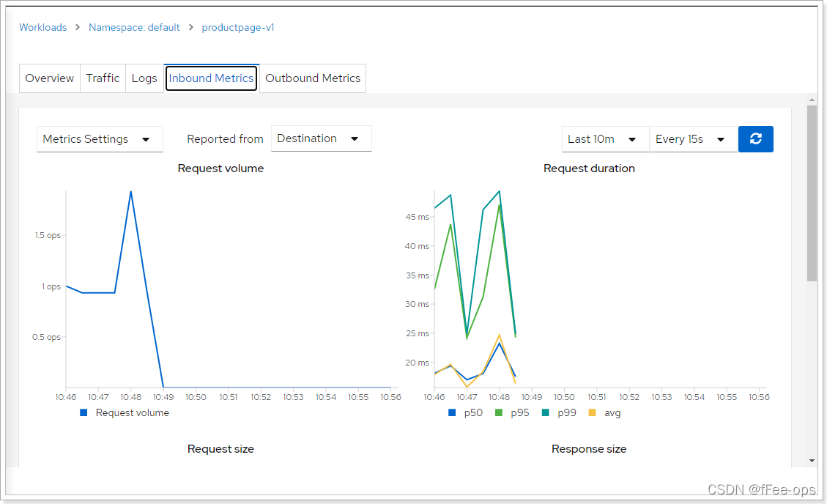Click the Response size heading

[x=589, y=449]
